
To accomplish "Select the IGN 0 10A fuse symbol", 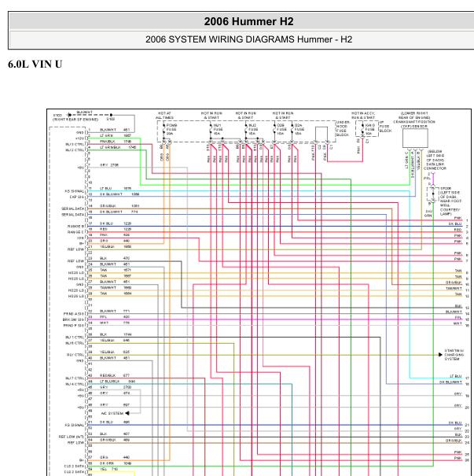I will point(362,130).
